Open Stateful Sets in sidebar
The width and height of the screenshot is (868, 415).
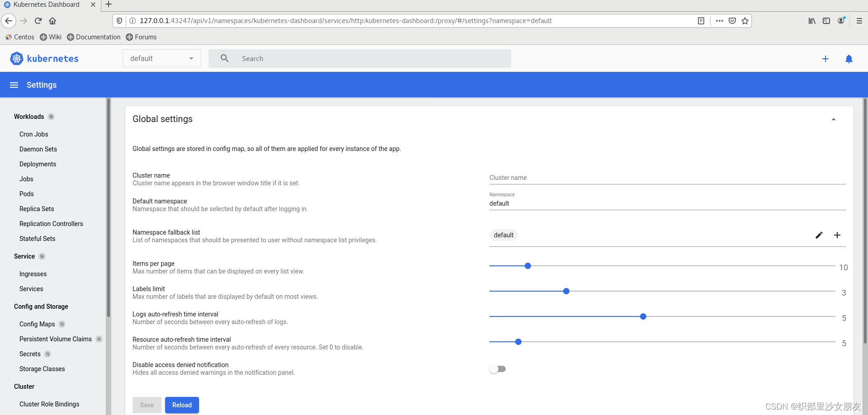click(38, 239)
